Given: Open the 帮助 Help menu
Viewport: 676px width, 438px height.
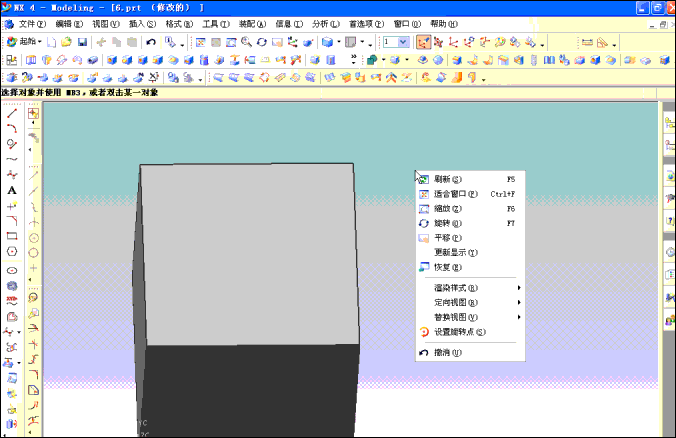Looking at the screenshot, I should 444,24.
